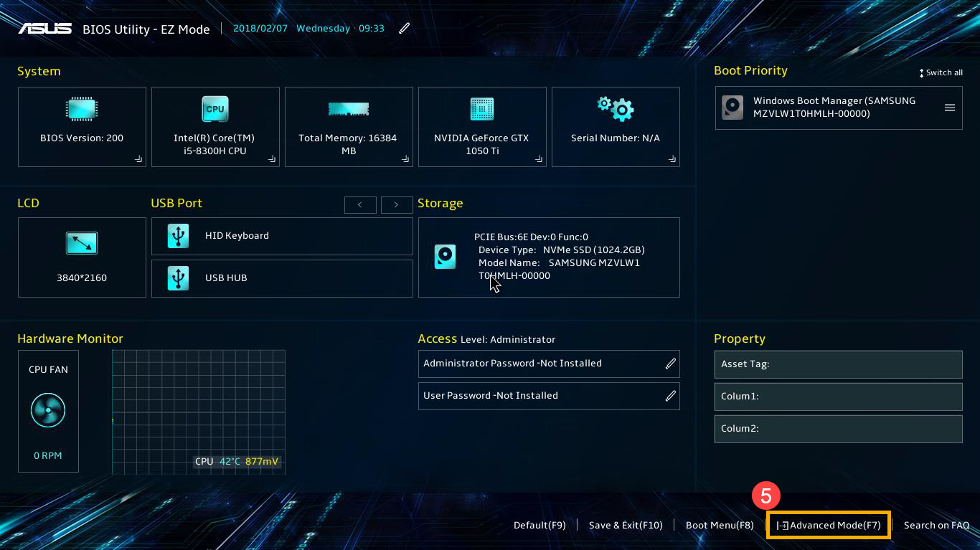Viewport: 980px width, 550px height.
Task: Click the Storage drive icon
Action: click(x=446, y=257)
